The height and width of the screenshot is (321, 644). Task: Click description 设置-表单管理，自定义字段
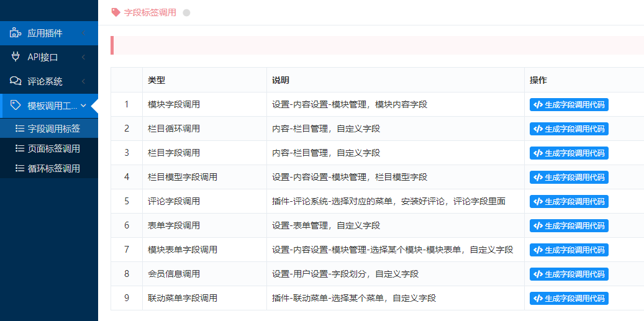(326, 226)
